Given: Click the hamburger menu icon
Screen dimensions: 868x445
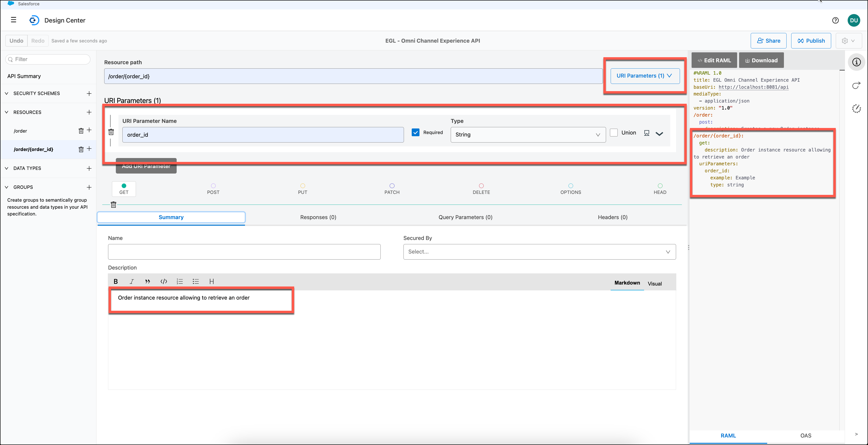Looking at the screenshot, I should 14,20.
